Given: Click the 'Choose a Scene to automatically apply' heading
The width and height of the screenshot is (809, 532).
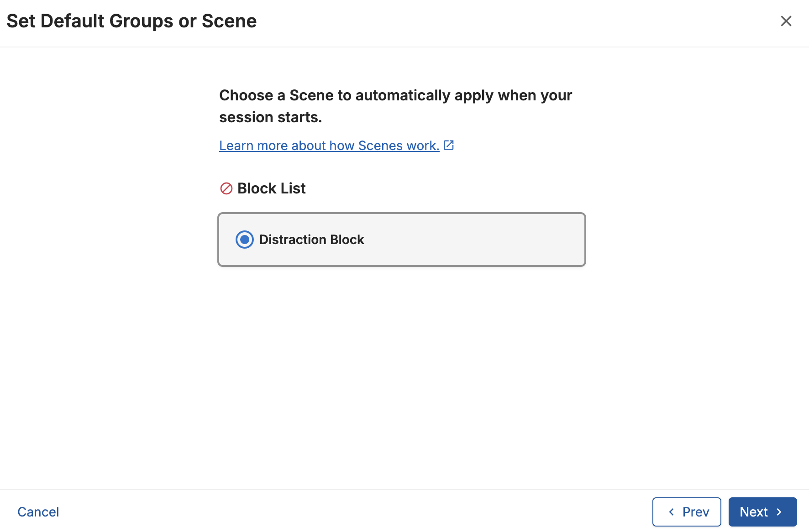Looking at the screenshot, I should tap(395, 95).
